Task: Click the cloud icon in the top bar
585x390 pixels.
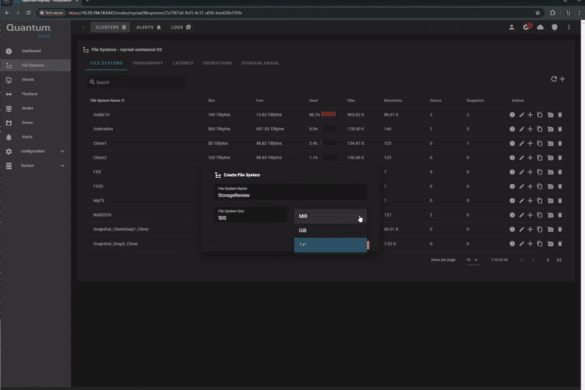Action: pos(540,27)
